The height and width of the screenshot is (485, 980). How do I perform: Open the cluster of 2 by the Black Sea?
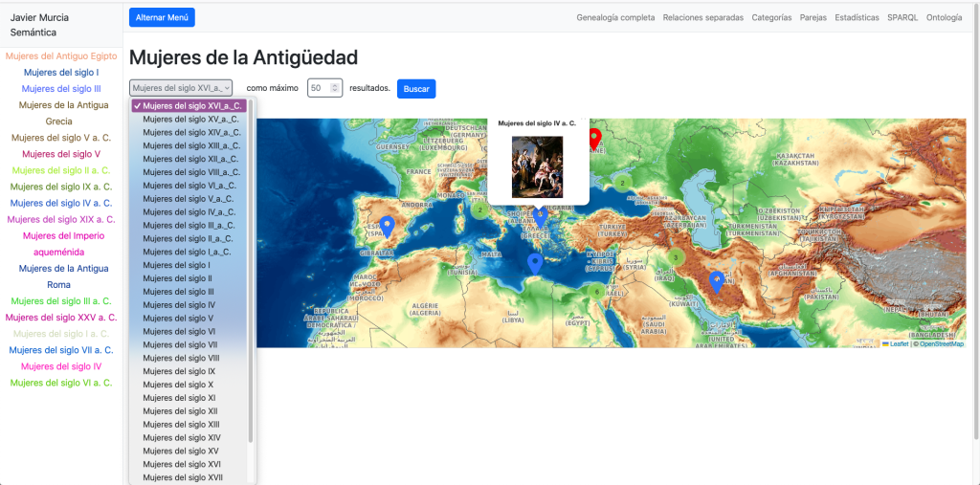[x=623, y=183]
